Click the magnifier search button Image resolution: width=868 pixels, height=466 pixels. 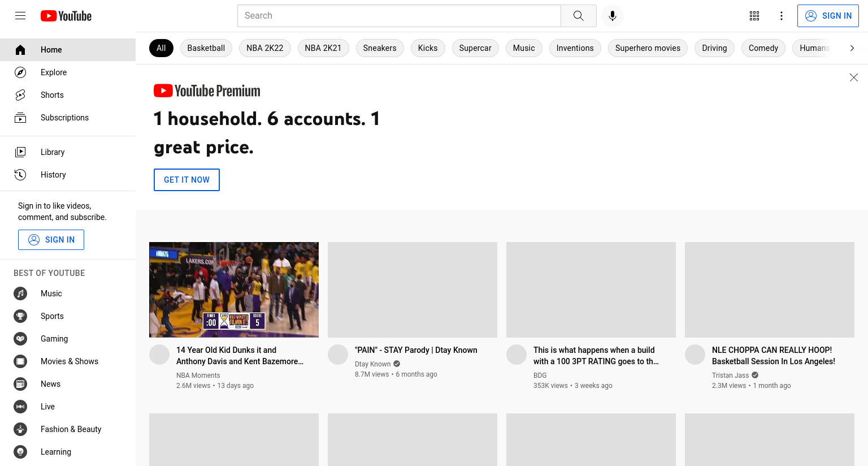point(578,16)
